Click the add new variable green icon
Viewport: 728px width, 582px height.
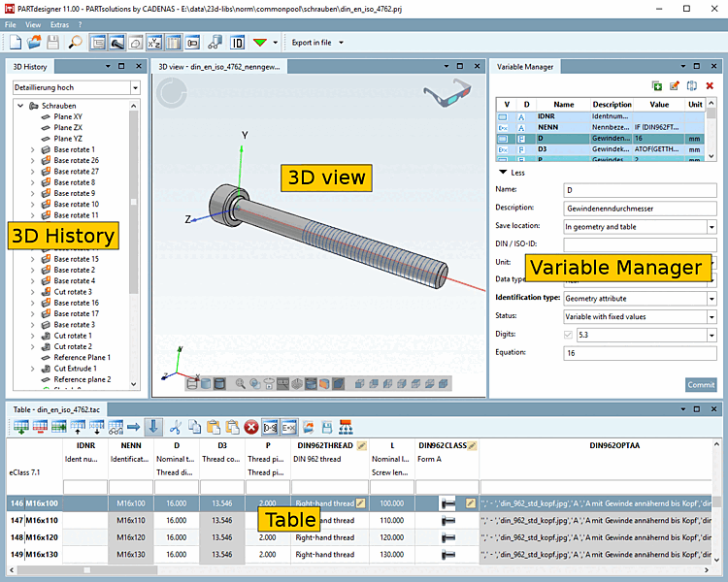(657, 86)
